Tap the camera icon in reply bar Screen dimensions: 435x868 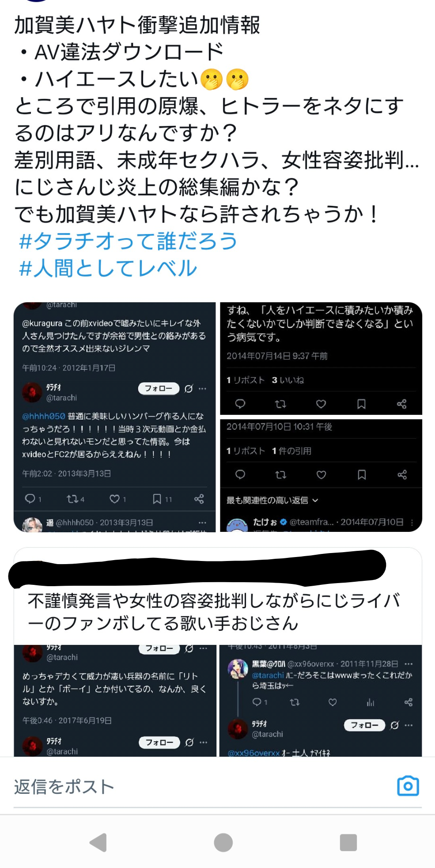pyautogui.click(x=408, y=786)
